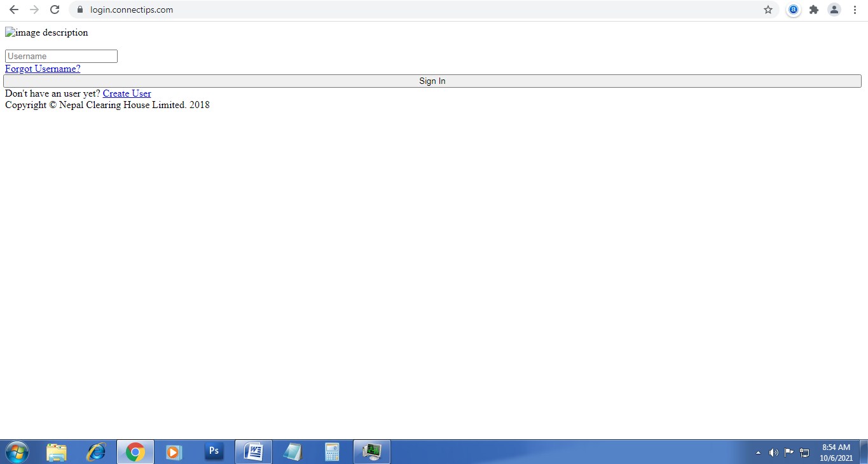Image resolution: width=868 pixels, height=464 pixels.
Task: Open the Extensions puzzle piece menu
Action: pyautogui.click(x=813, y=10)
